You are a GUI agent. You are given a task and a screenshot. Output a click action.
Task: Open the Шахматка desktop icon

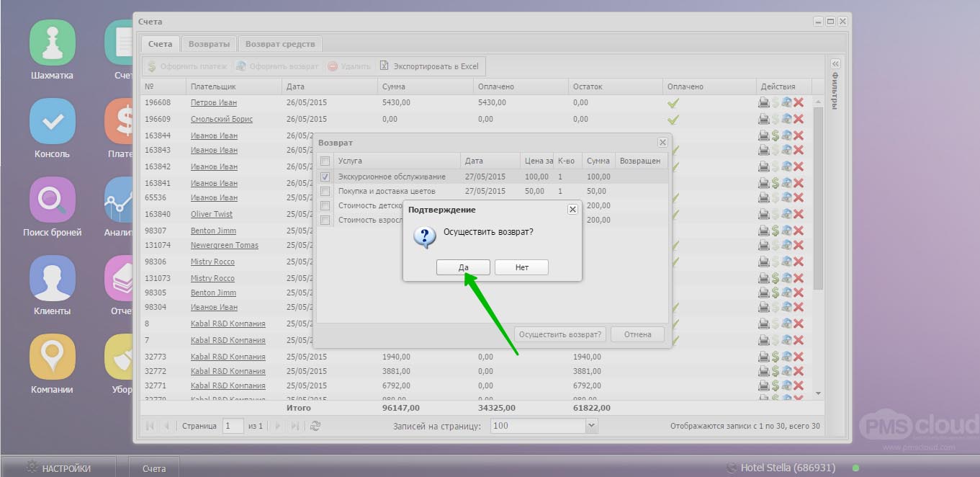52,43
